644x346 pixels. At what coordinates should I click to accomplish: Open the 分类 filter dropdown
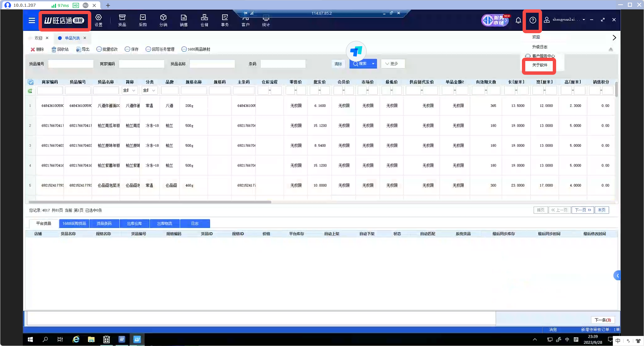[150, 91]
